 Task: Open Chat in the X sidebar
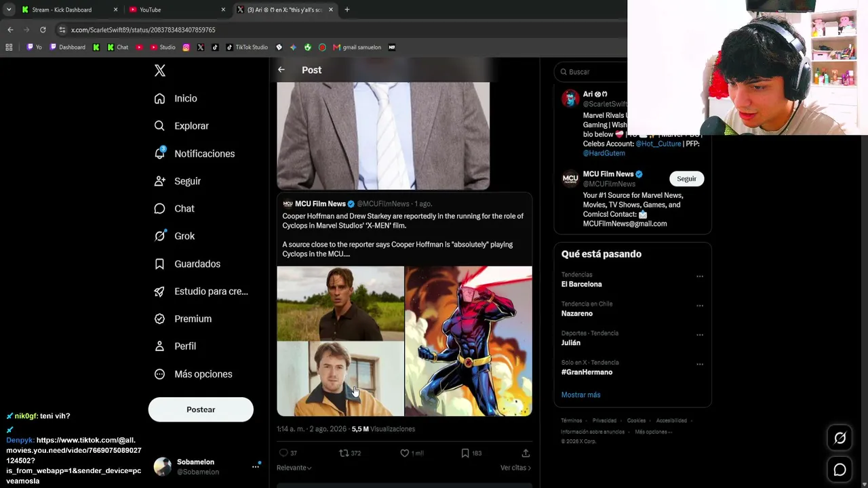[x=174, y=209]
